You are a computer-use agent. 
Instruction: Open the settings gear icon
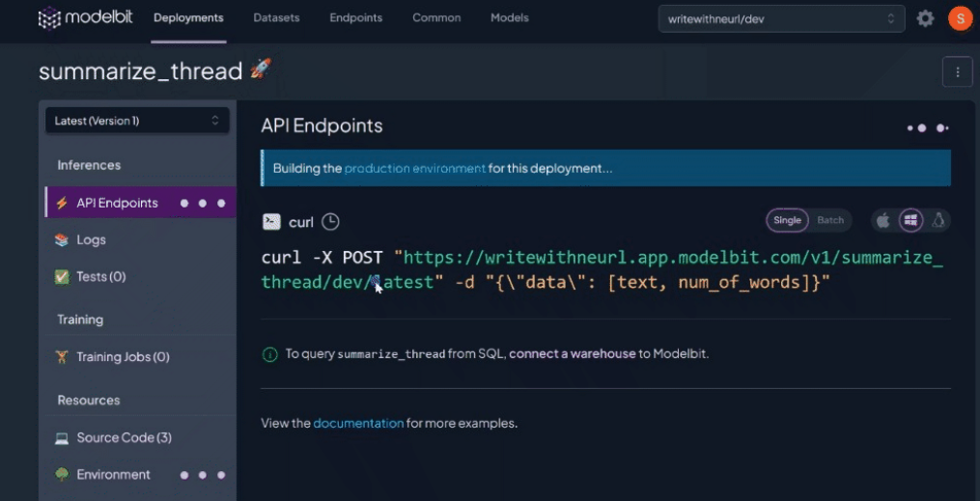pyautogui.click(x=925, y=18)
